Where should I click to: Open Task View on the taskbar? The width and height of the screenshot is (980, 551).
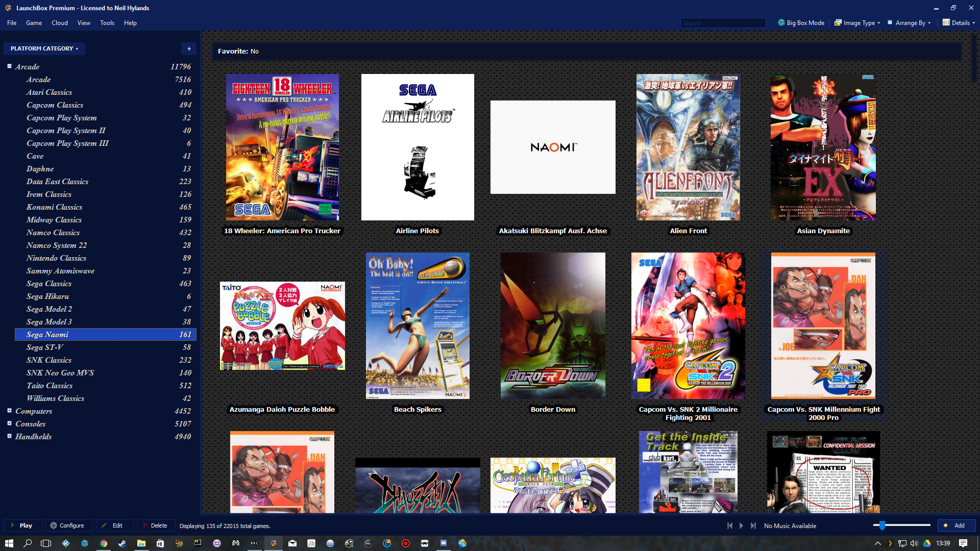click(x=46, y=543)
